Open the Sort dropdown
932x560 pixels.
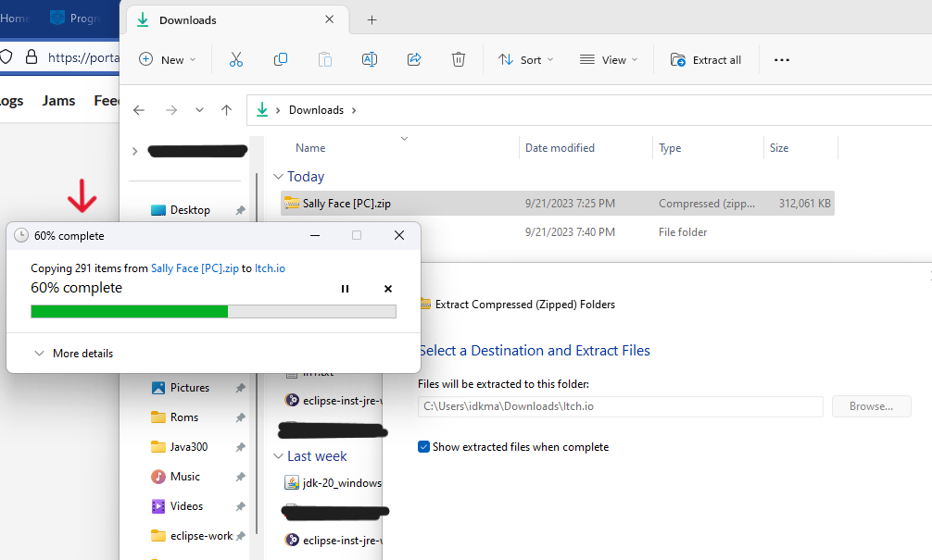[526, 59]
